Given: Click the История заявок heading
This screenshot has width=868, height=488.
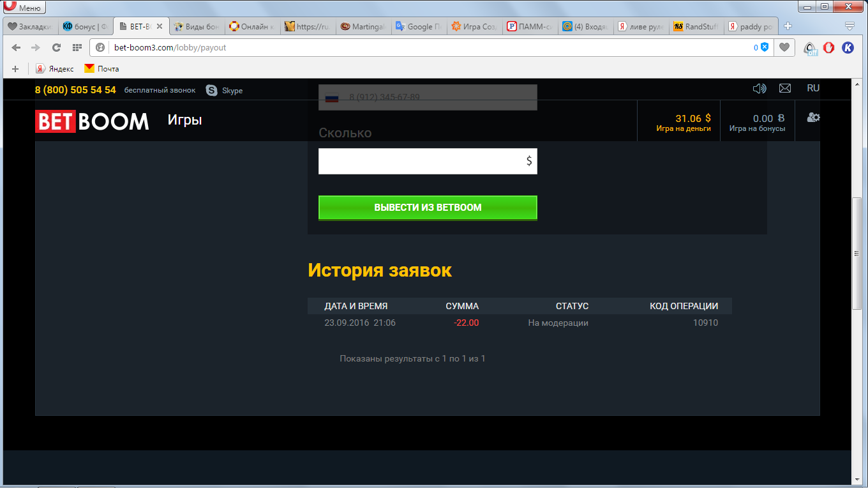Looking at the screenshot, I should (380, 270).
